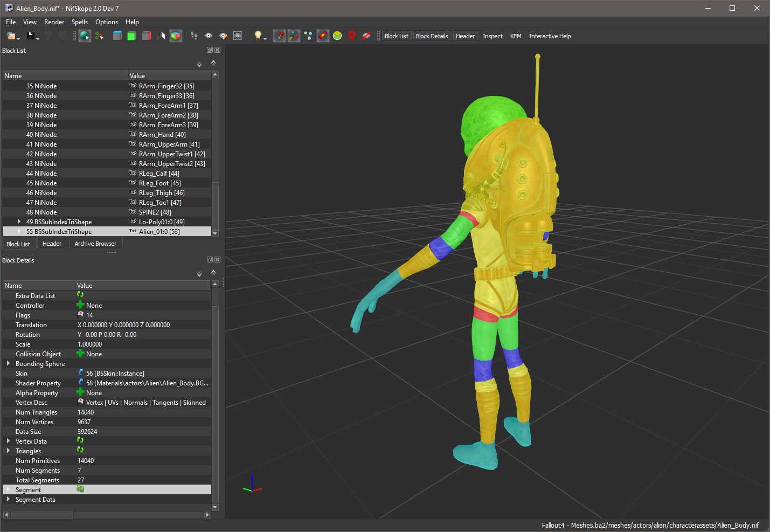
Task: Open the Help menu
Action: (132, 22)
